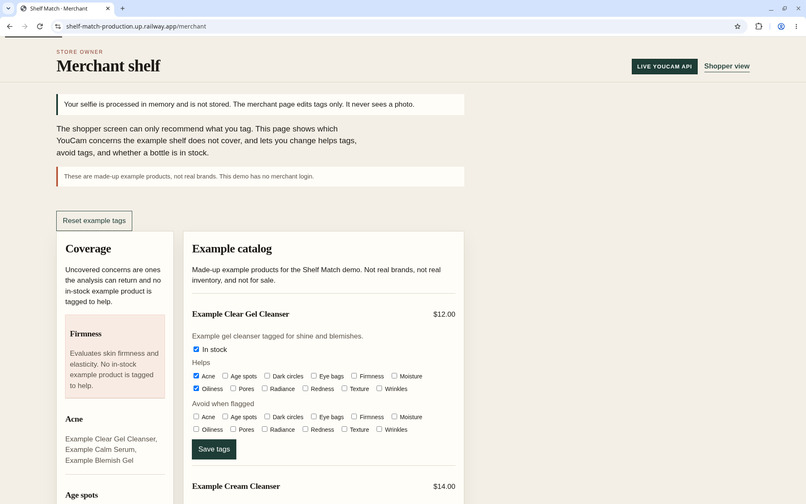
Task: Open the tab search dropdown arrow
Action: 8,8
